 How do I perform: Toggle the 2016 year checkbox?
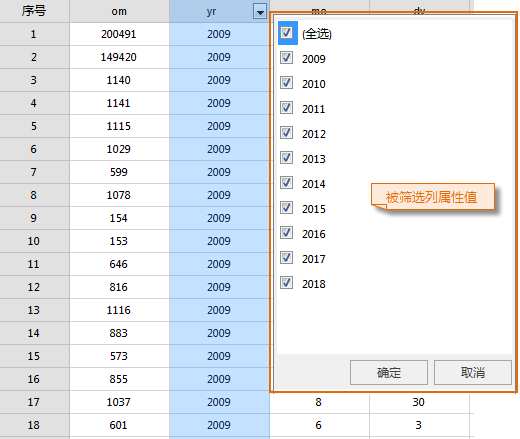click(x=287, y=233)
